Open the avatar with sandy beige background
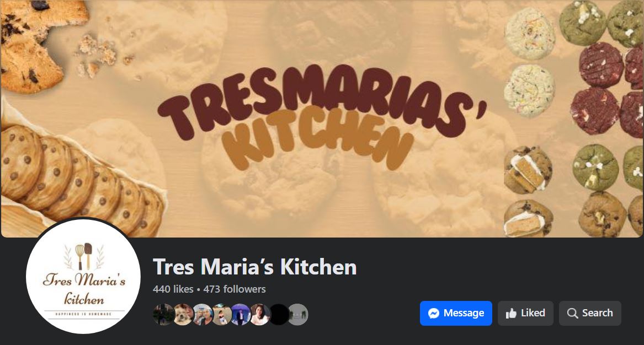Image resolution: width=644 pixels, height=345 pixels. [x=222, y=315]
